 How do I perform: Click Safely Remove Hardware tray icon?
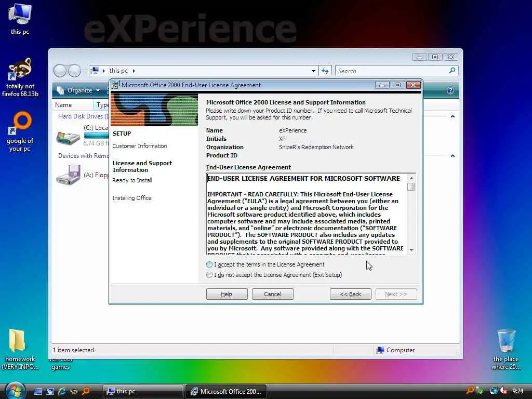[x=480, y=391]
